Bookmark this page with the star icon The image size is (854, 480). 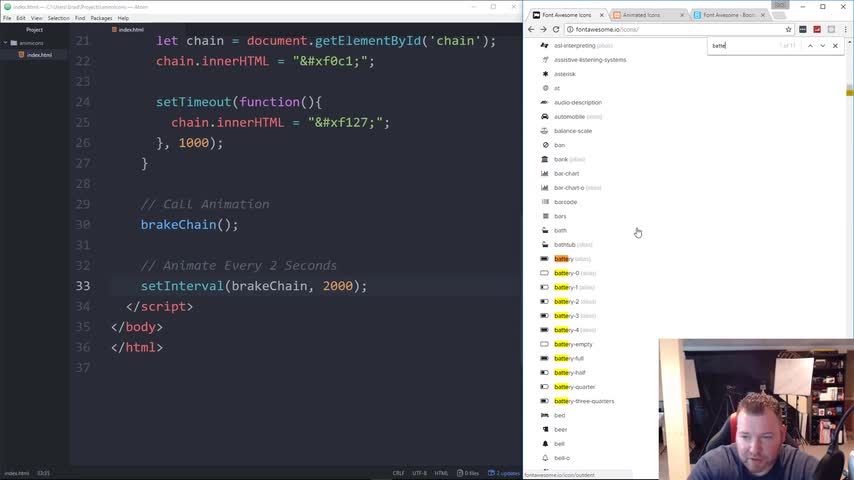tap(788, 29)
